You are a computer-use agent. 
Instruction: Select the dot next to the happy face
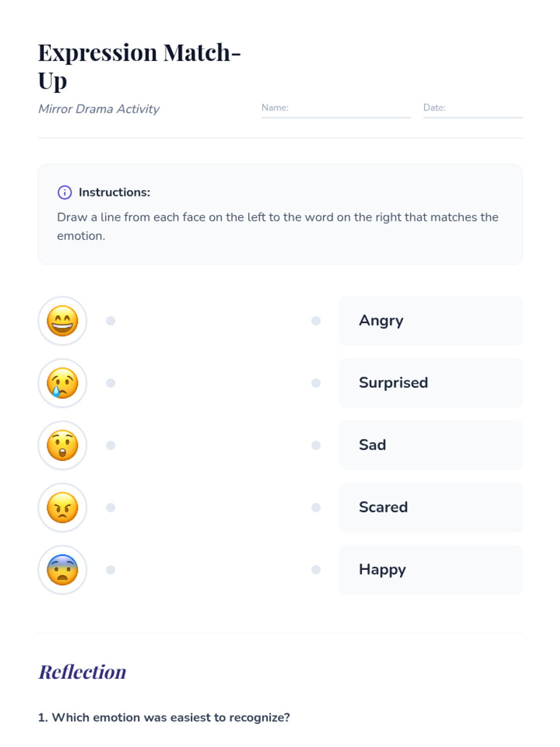[x=111, y=321]
